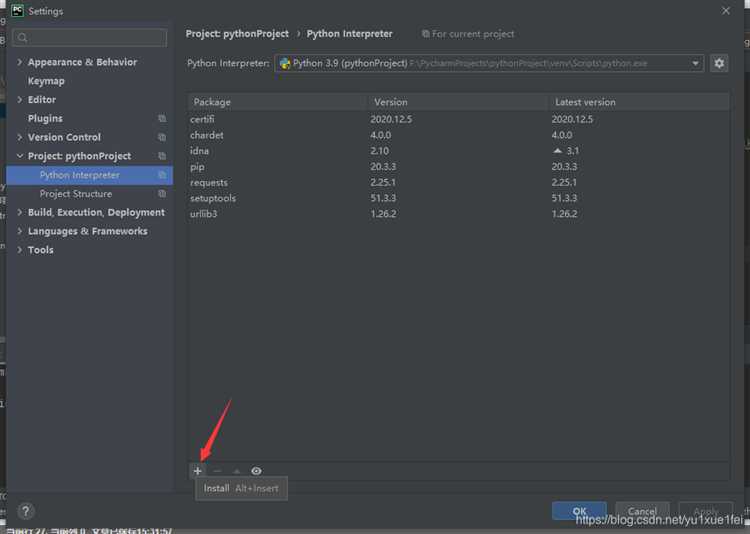Expand the Build, Execution, Deployment section
This screenshot has width=750, height=534.
(20, 213)
